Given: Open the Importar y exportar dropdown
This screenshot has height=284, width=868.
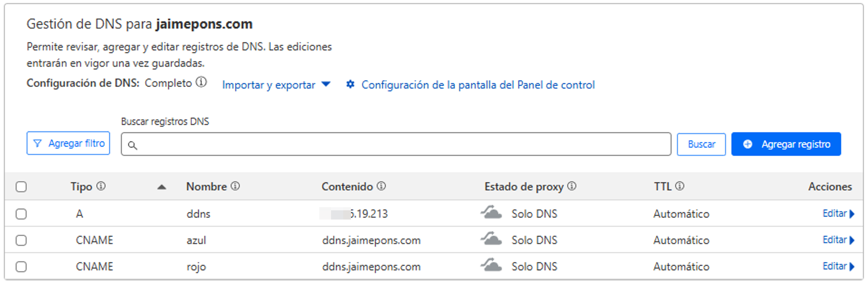Looking at the screenshot, I should [x=276, y=85].
